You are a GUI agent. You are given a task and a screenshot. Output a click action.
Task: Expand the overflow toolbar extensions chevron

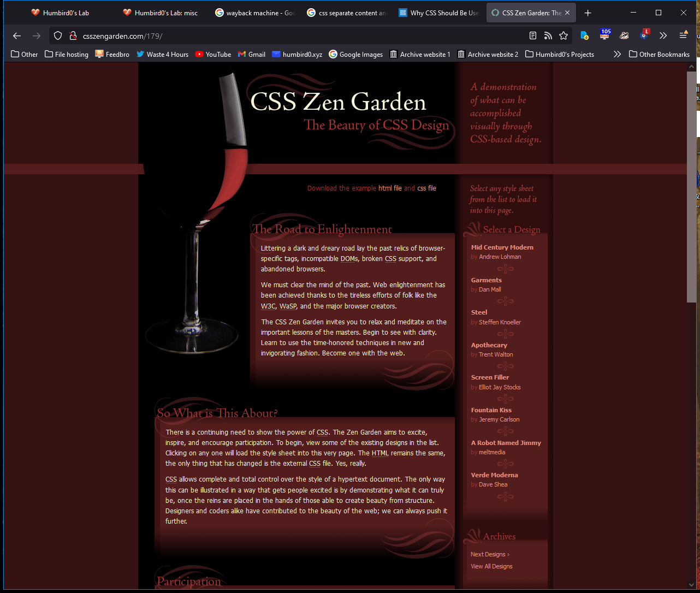663,36
